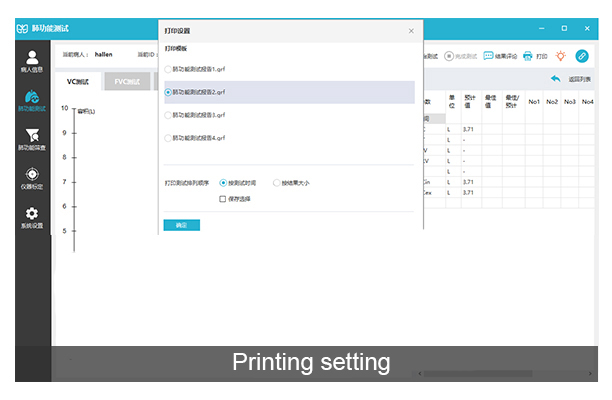Close the print settings dialog

(x=411, y=31)
